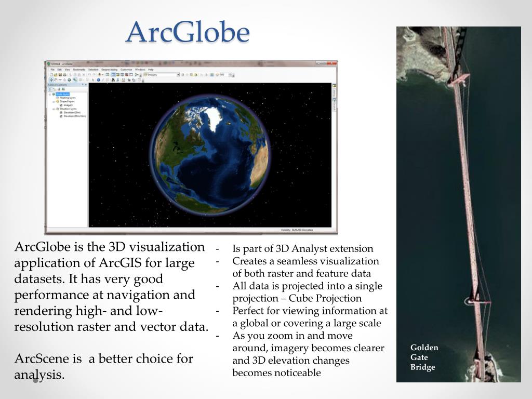Select the Navigate tool icon

(x=51, y=80)
